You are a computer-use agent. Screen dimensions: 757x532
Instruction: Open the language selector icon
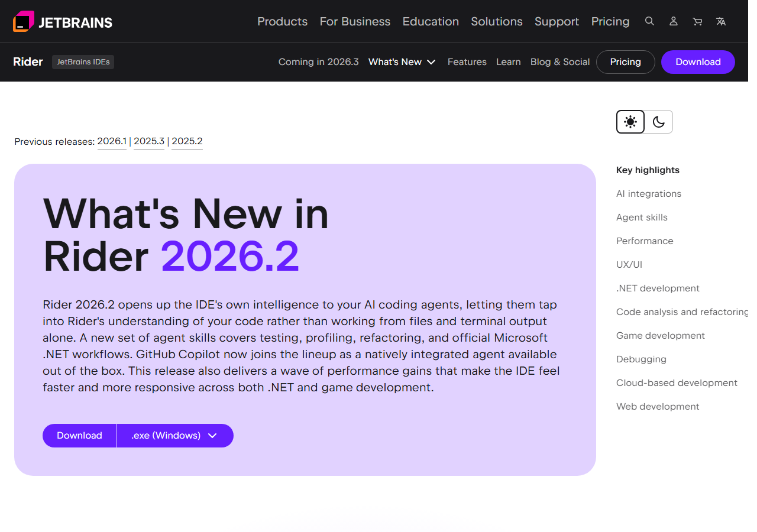pos(721,21)
